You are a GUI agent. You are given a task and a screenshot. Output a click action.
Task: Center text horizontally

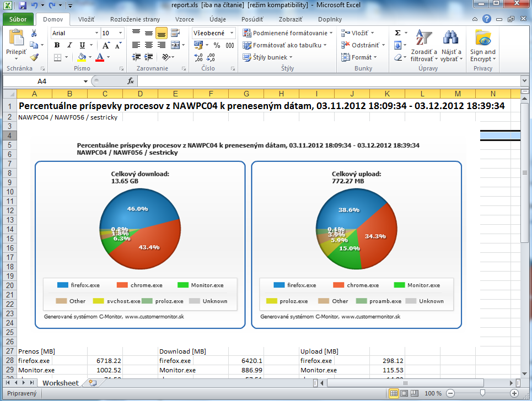(x=149, y=45)
